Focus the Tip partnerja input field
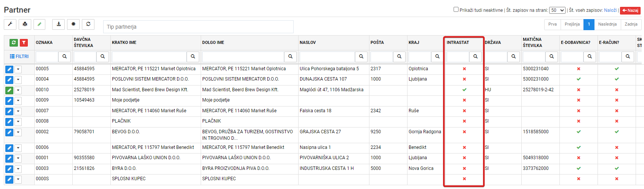644x189 pixels. [x=198, y=27]
